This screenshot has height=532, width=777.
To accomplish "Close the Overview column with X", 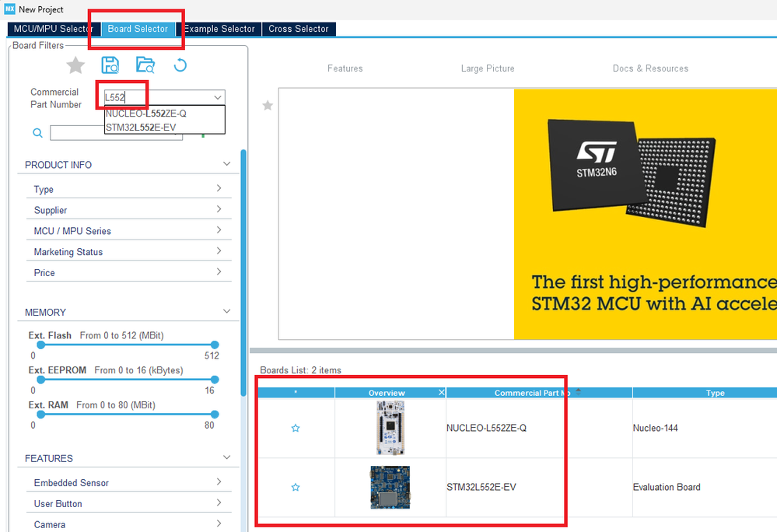I will [x=442, y=393].
